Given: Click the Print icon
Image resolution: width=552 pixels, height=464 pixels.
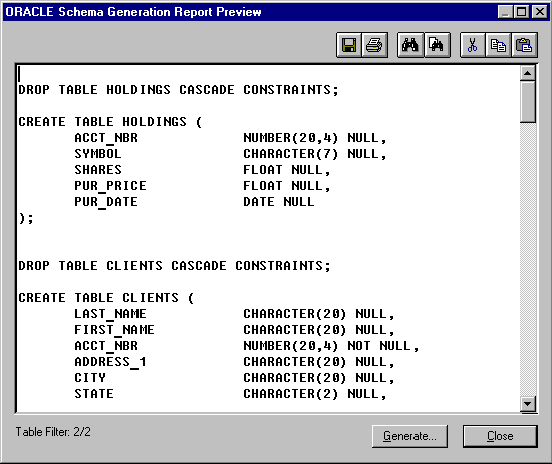Looking at the screenshot, I should (374, 45).
